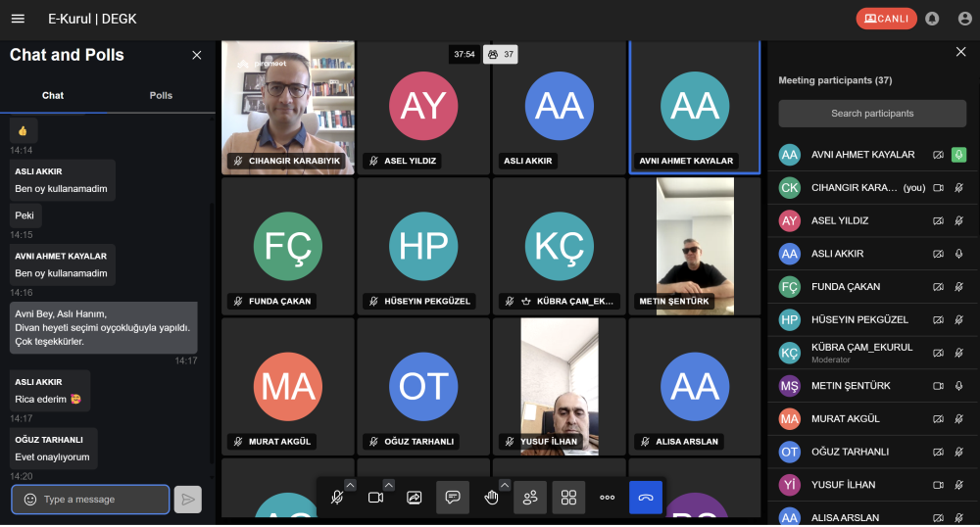This screenshot has height=527, width=980.
Task: Click Yusuf İlhan's camera icon in list
Action: (x=938, y=485)
